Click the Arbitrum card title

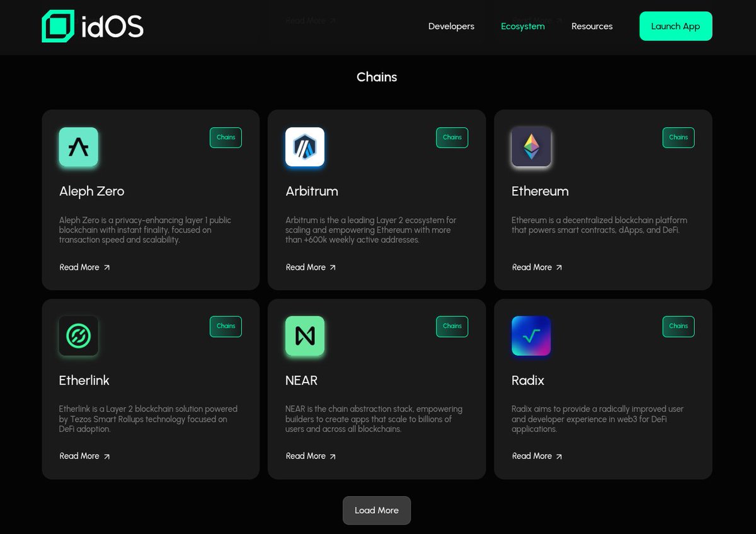(x=311, y=192)
